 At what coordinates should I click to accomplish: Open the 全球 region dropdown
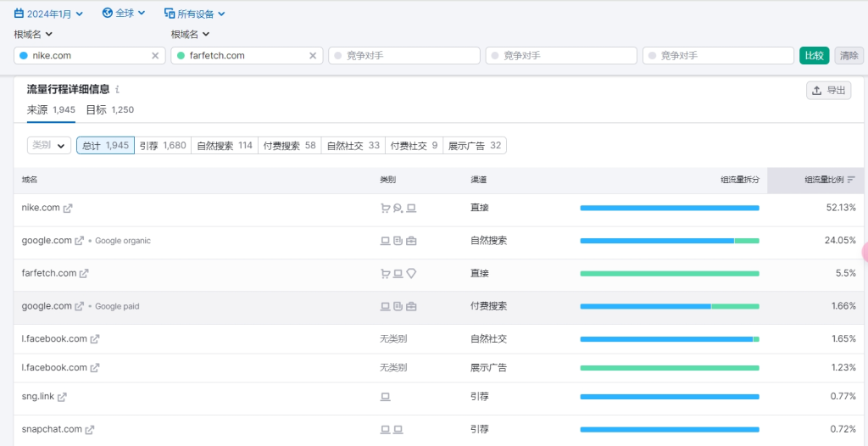(124, 14)
